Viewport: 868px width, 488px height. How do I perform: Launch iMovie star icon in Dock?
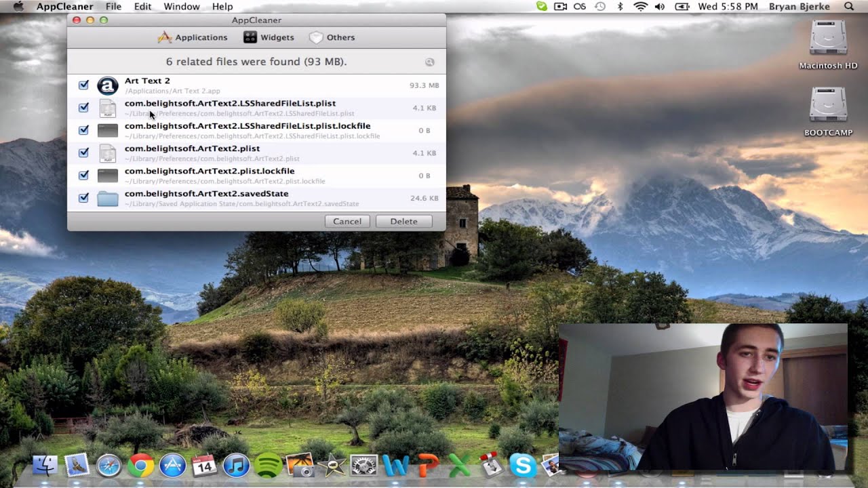[x=332, y=466]
